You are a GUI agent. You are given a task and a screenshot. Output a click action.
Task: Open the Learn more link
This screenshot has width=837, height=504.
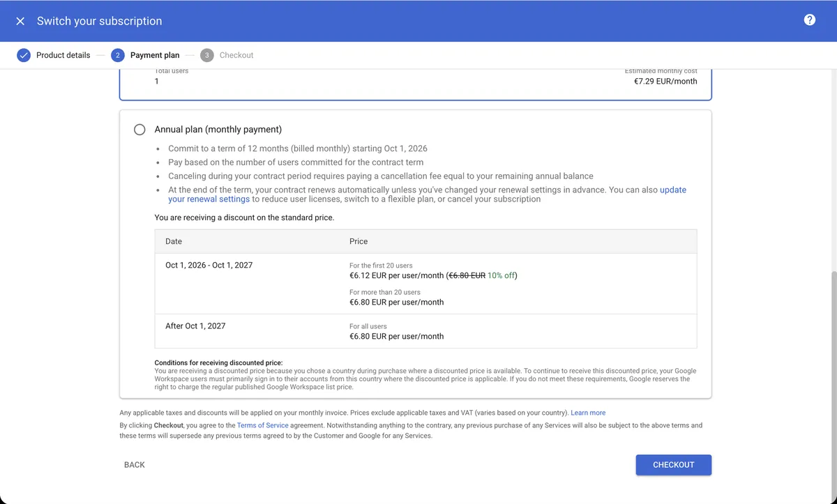click(588, 413)
